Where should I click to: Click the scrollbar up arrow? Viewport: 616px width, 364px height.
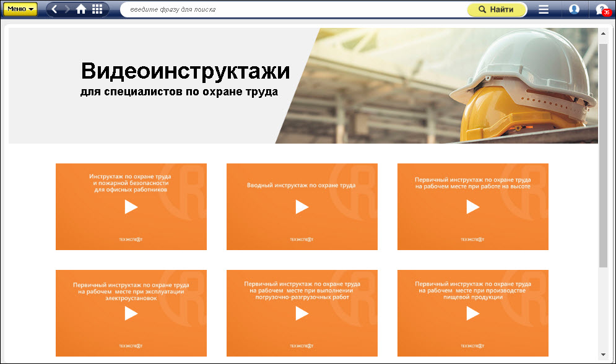pyautogui.click(x=603, y=33)
